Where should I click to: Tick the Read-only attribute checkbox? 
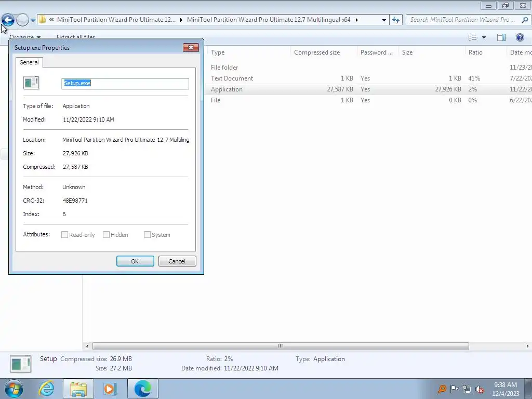pos(64,235)
